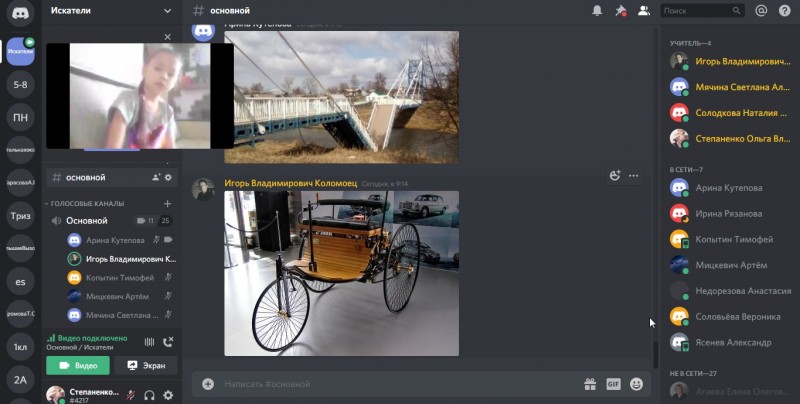Turn on camera with Видео button

point(78,366)
